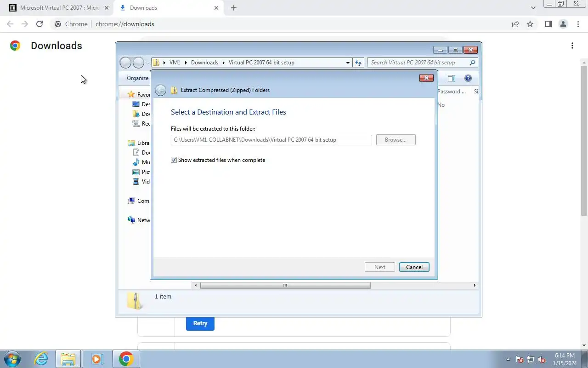The width and height of the screenshot is (588, 368).
Task: Click the Chrome page vertical scrollbar
Action: [584, 141]
